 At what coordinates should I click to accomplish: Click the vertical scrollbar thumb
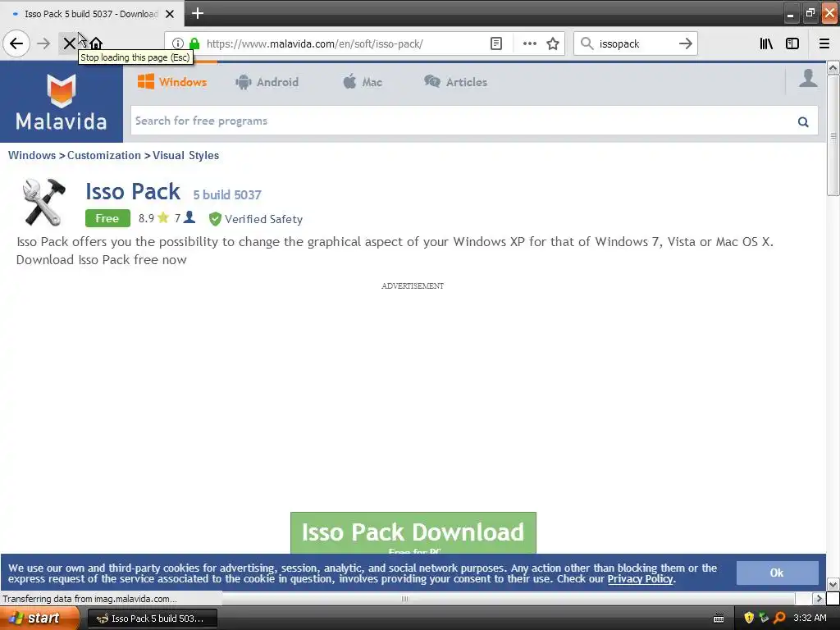(x=833, y=135)
